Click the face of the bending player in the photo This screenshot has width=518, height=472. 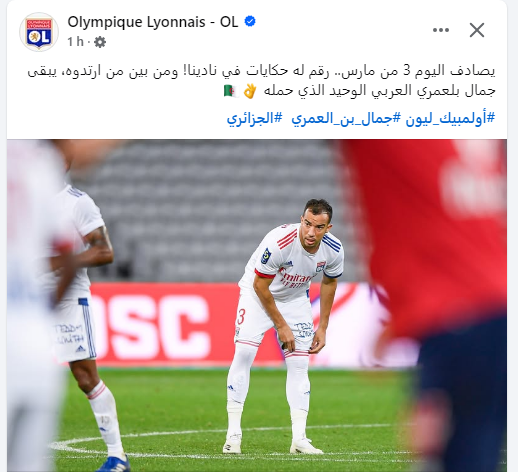click(x=314, y=228)
